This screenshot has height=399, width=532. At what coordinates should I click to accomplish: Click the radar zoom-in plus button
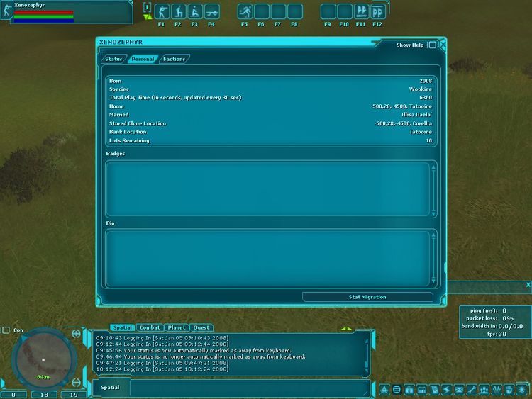click(x=76, y=333)
